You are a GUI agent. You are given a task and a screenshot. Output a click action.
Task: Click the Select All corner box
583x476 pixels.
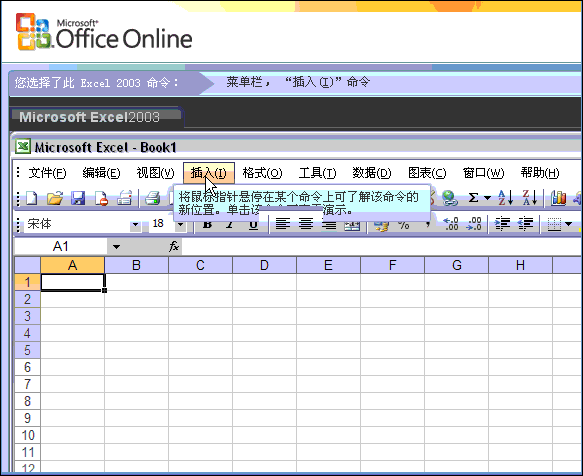click(x=28, y=265)
